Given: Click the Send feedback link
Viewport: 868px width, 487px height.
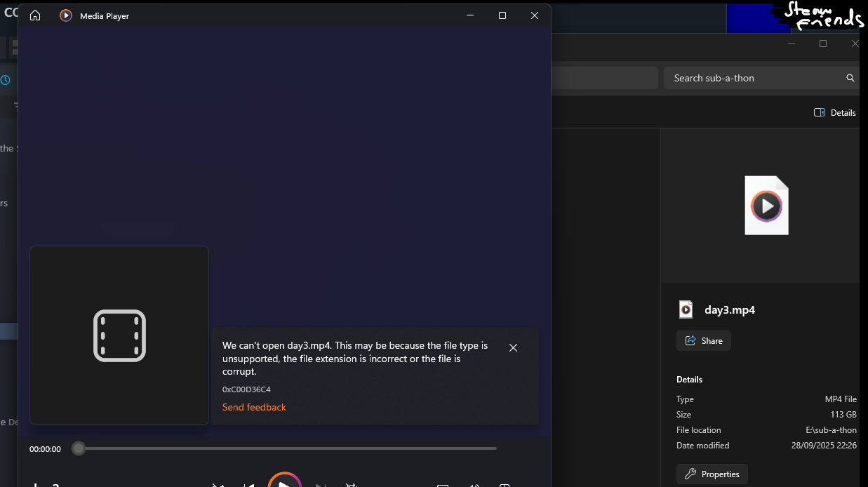Looking at the screenshot, I should coord(254,407).
